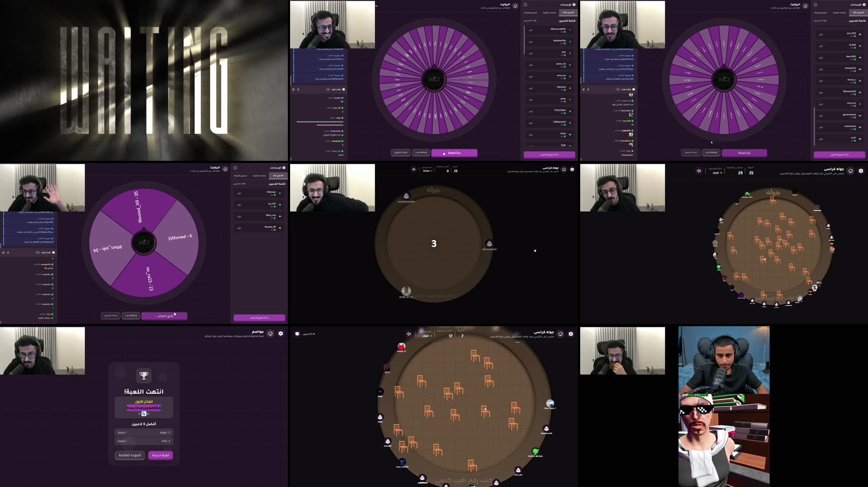The height and width of the screenshot is (487, 868).
Task: Click the Kick logo beside the 21 لاعبين counter
Action: [x=297, y=334]
